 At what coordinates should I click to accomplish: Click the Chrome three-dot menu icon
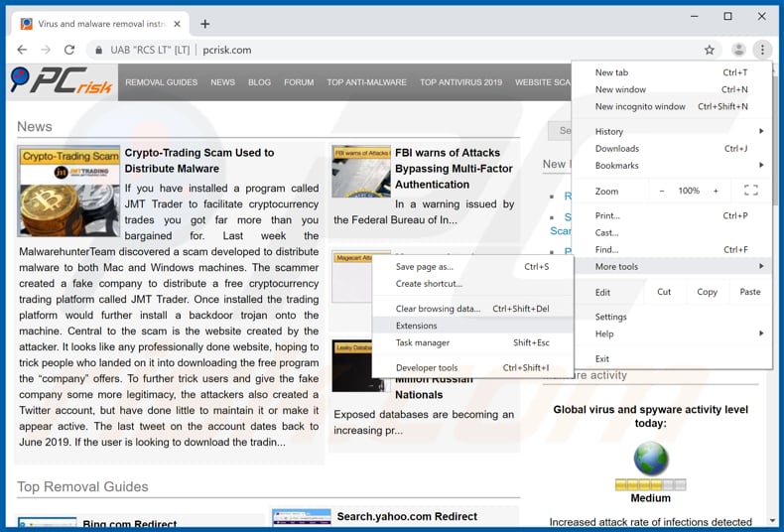tap(762, 50)
